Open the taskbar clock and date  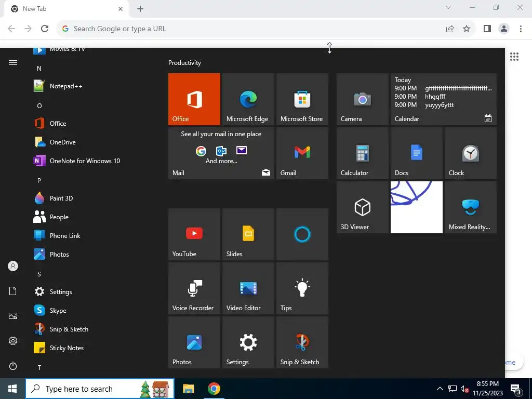488,389
